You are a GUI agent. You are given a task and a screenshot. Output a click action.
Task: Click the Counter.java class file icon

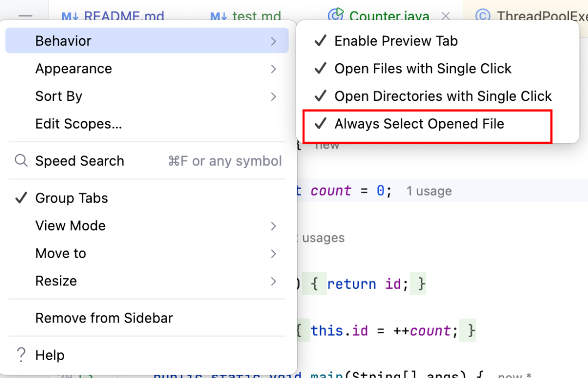(x=337, y=15)
